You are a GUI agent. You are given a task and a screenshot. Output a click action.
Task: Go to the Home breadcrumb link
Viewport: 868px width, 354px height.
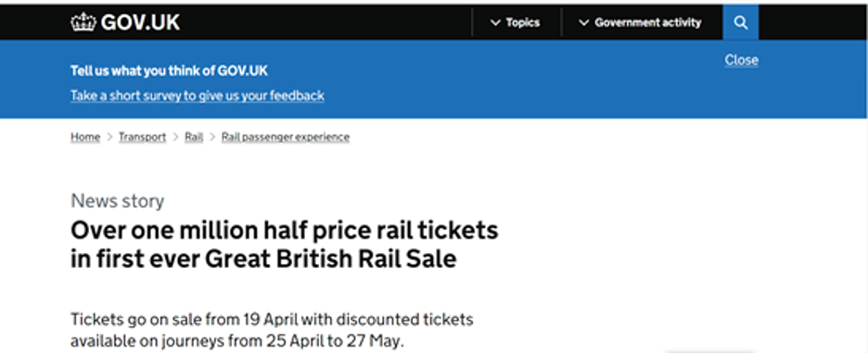(x=85, y=136)
